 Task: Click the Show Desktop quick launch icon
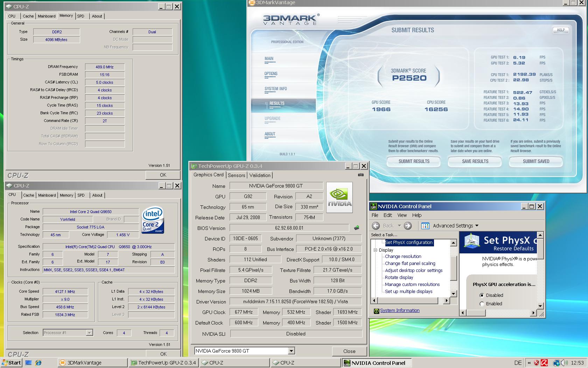click(x=29, y=363)
